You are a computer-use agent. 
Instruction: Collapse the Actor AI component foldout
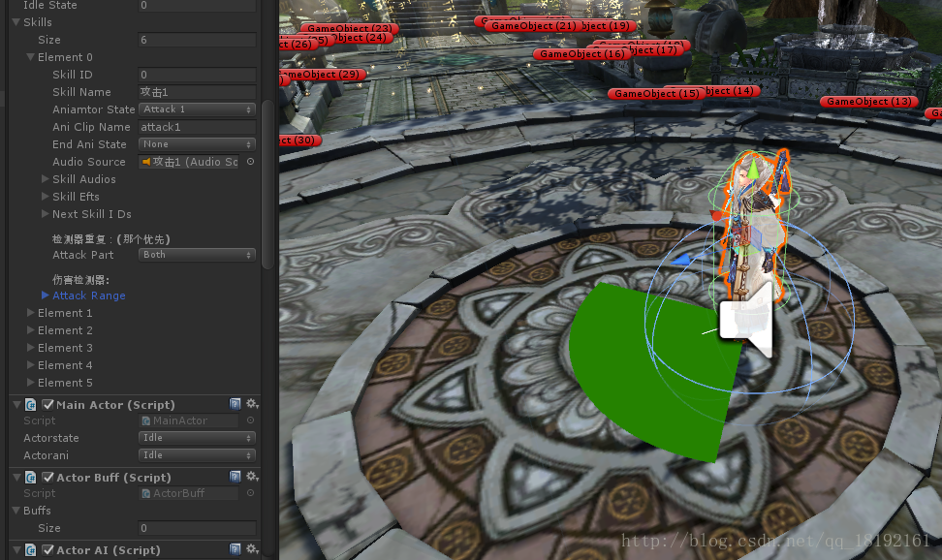16,549
